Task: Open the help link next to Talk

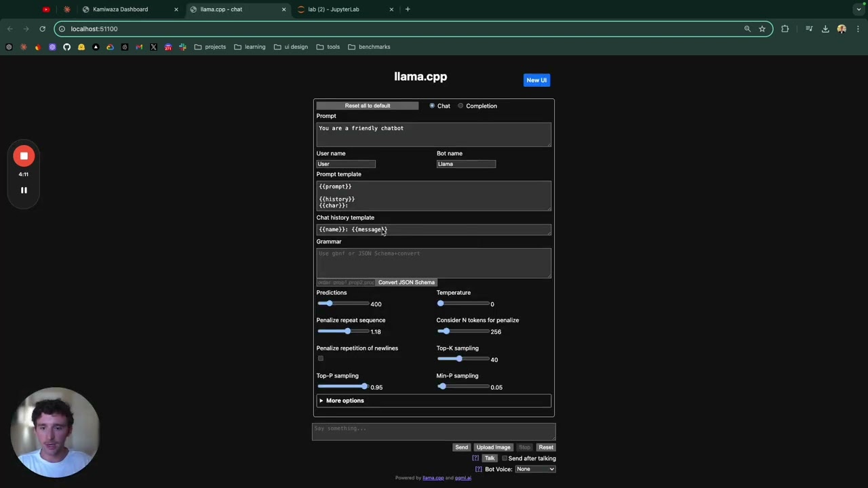Action: click(x=475, y=458)
